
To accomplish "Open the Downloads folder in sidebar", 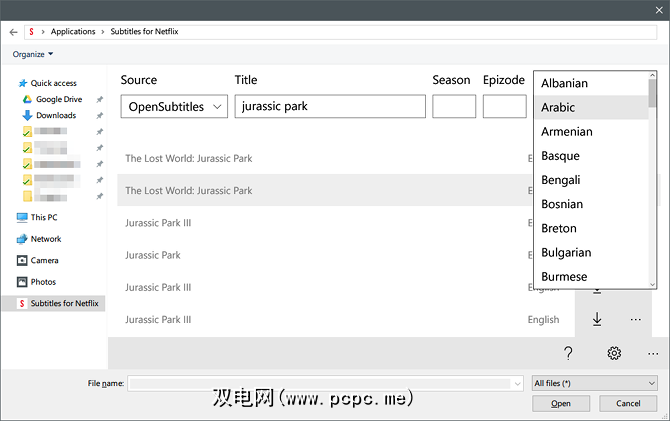I will [56, 115].
